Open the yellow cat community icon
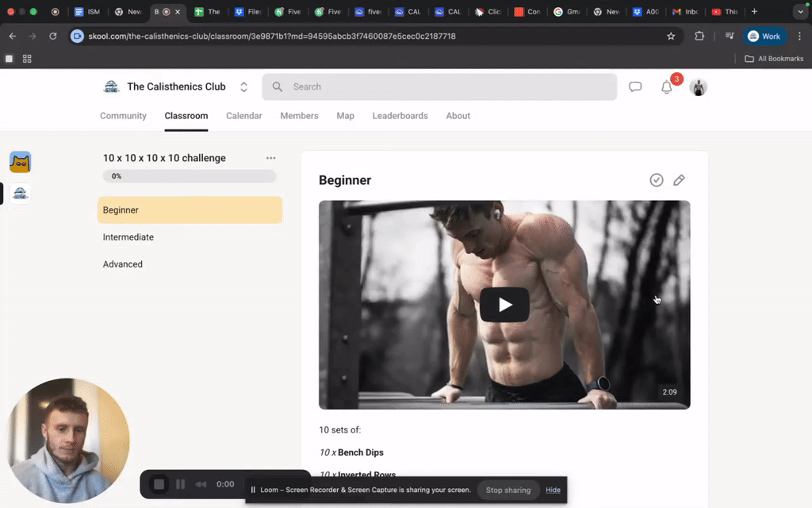This screenshot has width=812, height=508. 20,162
